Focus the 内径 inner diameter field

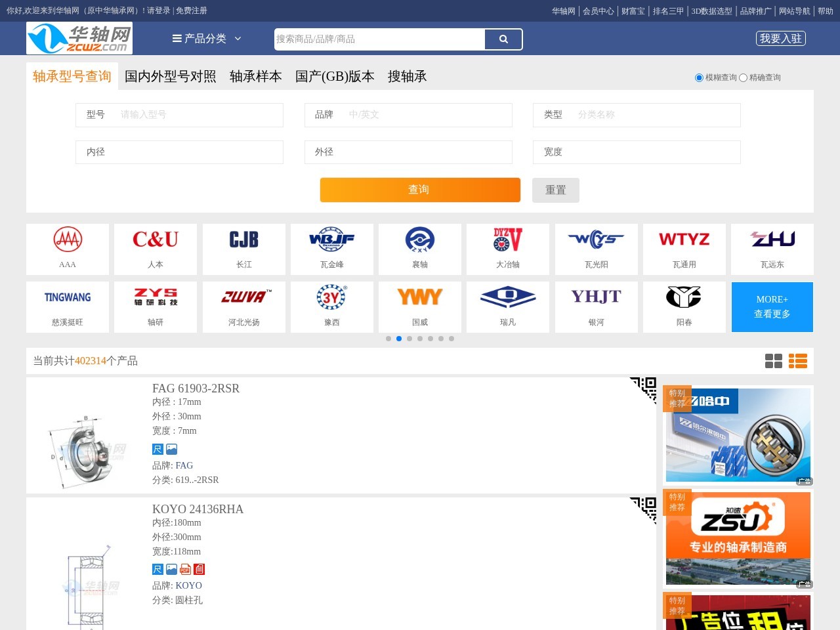tap(179, 152)
